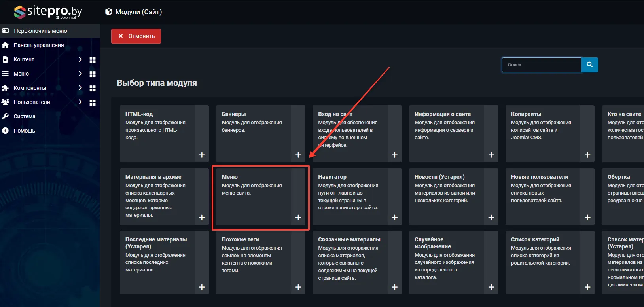Click the sitepro.by logo
Image resolution: width=644 pixels, height=307 pixels.
click(x=48, y=12)
